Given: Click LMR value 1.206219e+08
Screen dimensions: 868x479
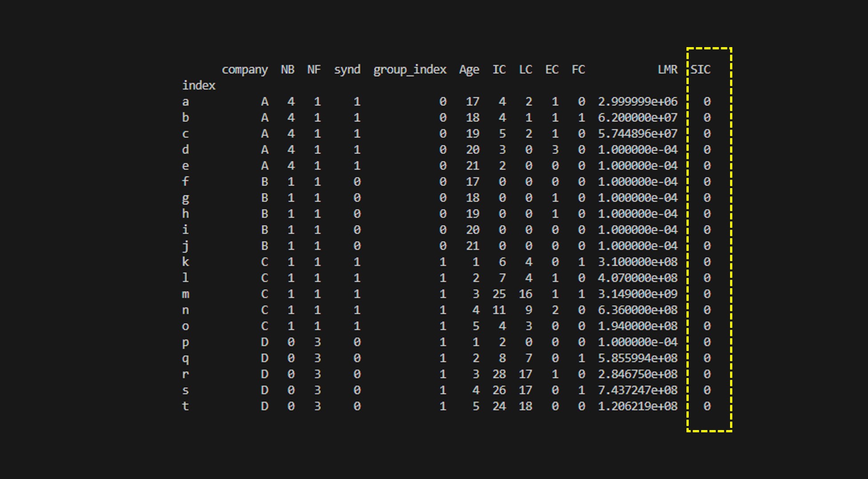Looking at the screenshot, I should (x=638, y=406).
